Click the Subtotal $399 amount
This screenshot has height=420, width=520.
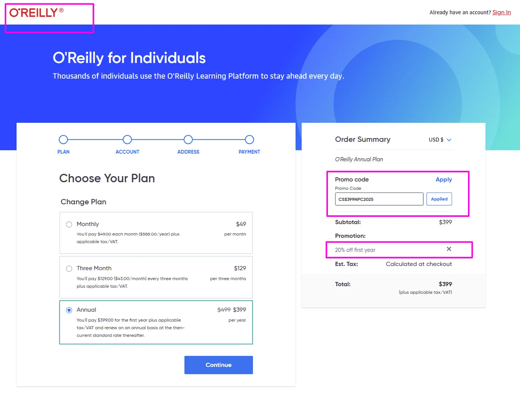445,222
